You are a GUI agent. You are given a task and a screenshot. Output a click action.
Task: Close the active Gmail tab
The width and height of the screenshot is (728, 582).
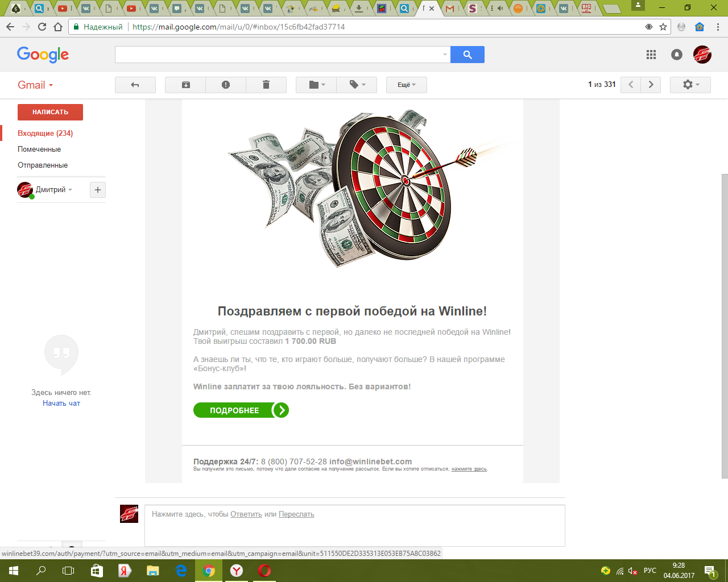click(x=432, y=9)
